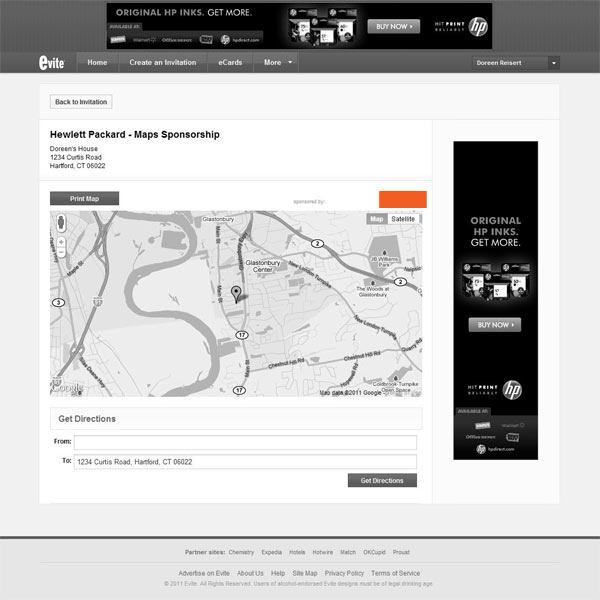The image size is (600, 600).
Task: Open About Us footer link
Action: pos(250,573)
